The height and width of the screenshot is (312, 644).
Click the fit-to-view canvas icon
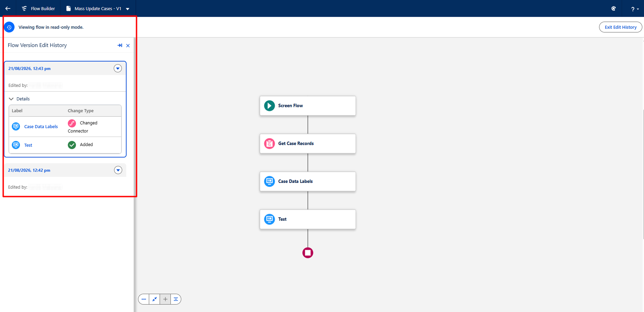[x=155, y=299]
